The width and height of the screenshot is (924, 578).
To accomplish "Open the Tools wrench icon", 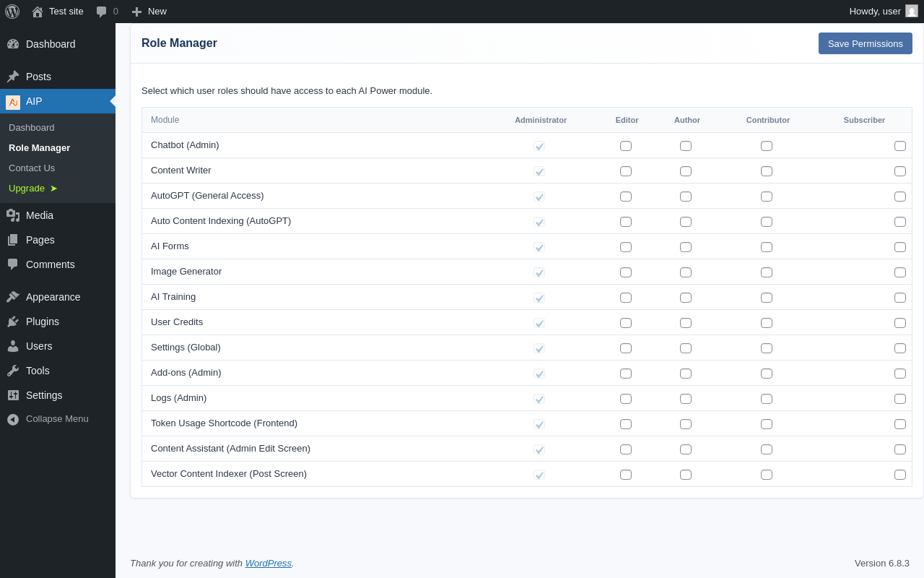I will (13, 371).
